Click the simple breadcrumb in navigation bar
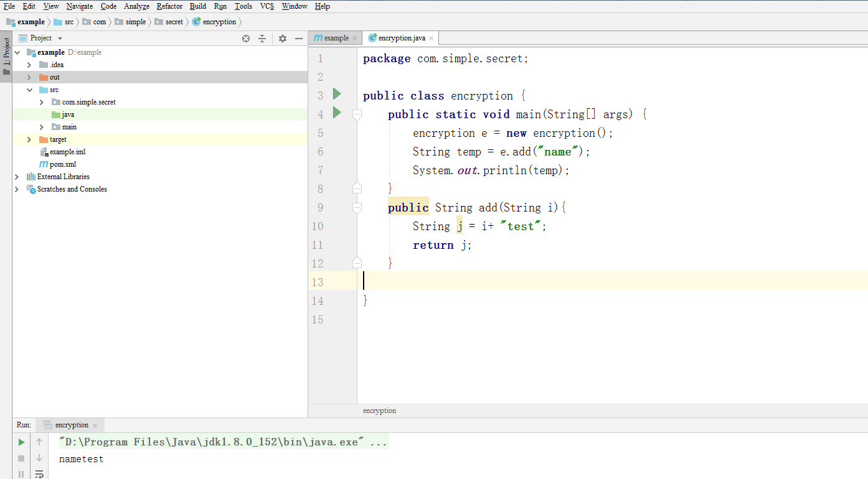The image size is (868, 479). click(130, 22)
